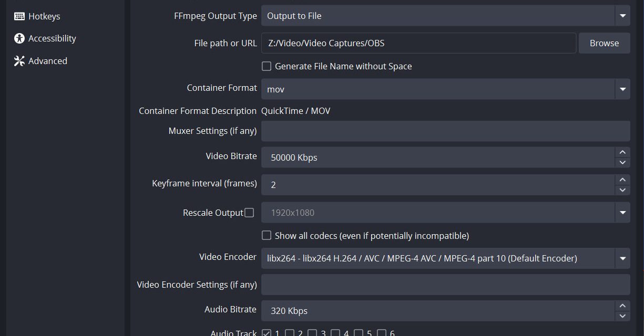
Task: Toggle the Rescale Output checkbox
Action: (x=249, y=213)
